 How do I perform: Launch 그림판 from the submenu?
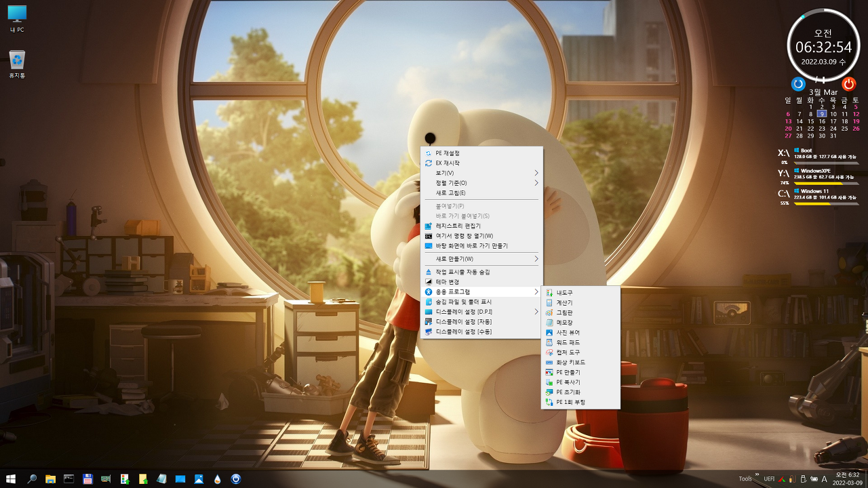pos(580,312)
